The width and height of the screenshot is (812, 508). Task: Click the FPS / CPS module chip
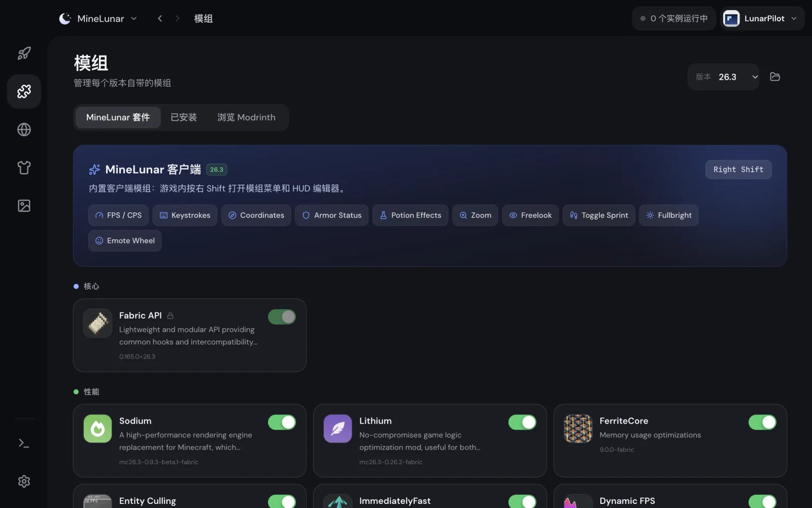(x=119, y=215)
